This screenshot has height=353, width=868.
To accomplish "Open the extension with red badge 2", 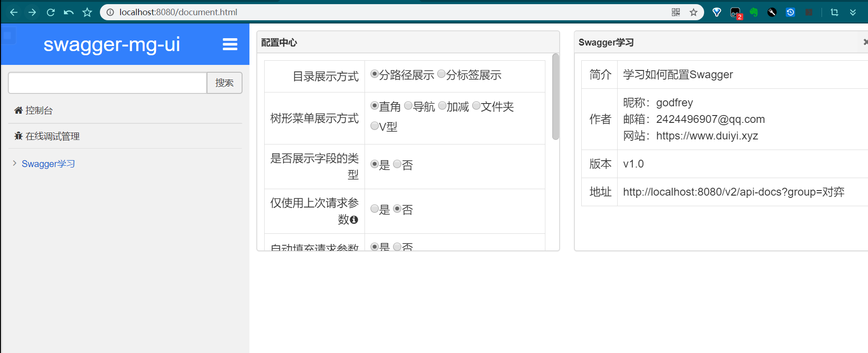I will tap(736, 13).
